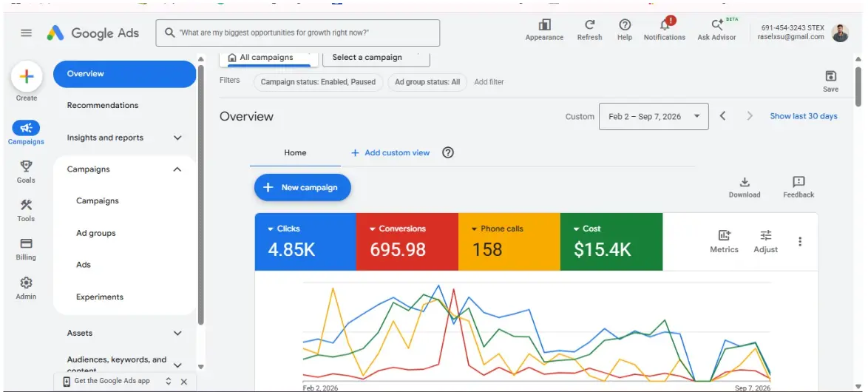
Task: Expand Insights and reports section
Action: [177, 138]
